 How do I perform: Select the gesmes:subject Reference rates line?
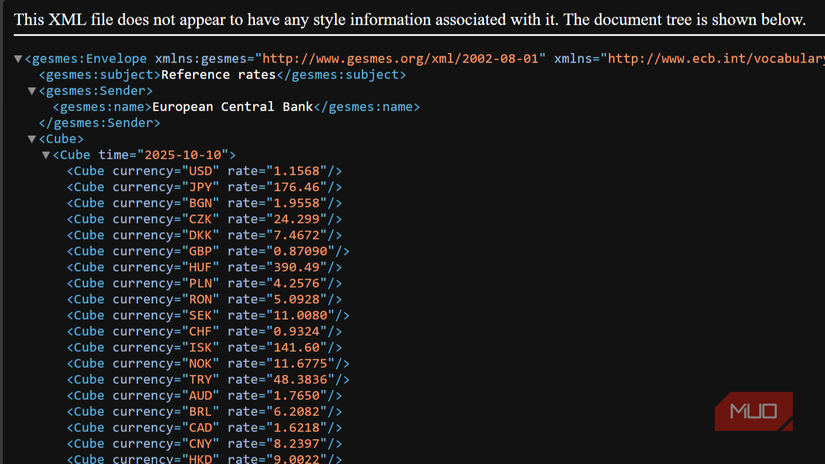[223, 75]
